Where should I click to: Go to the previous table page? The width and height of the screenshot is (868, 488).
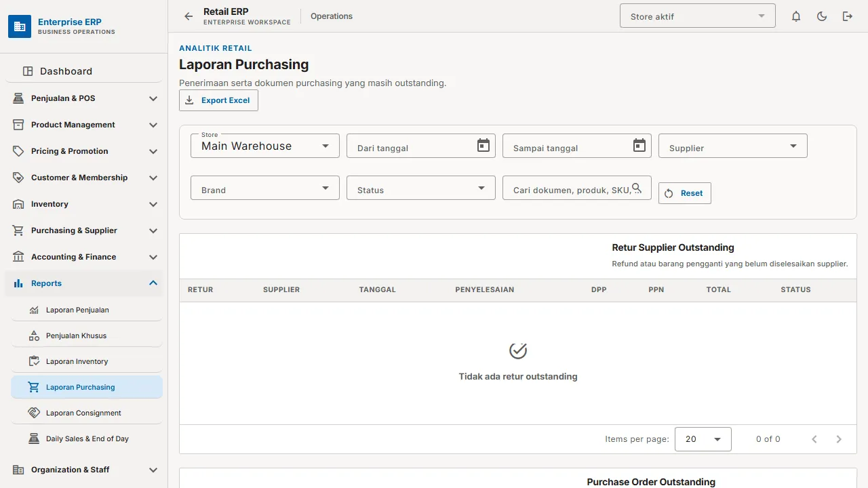[x=814, y=439]
